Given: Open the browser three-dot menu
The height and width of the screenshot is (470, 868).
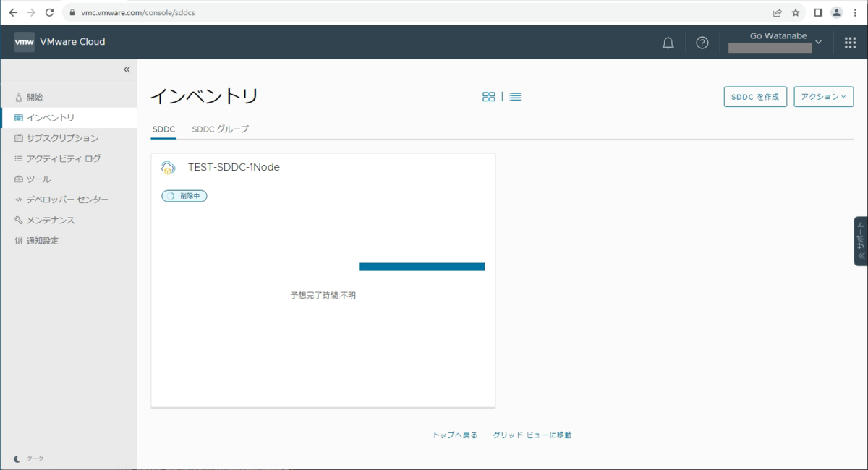Looking at the screenshot, I should point(855,12).
